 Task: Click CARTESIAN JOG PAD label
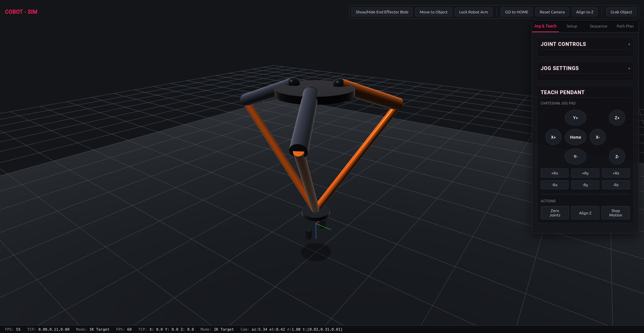pos(558,103)
